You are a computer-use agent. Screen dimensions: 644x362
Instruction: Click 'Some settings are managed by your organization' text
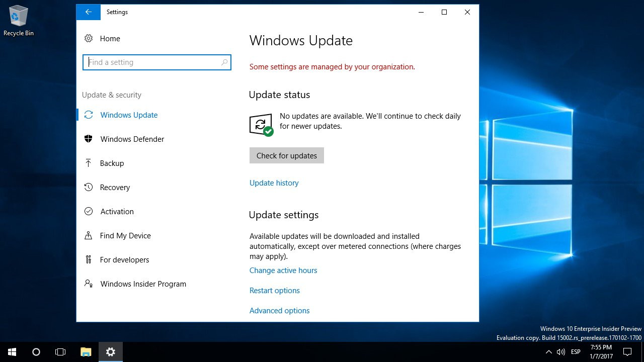332,67
